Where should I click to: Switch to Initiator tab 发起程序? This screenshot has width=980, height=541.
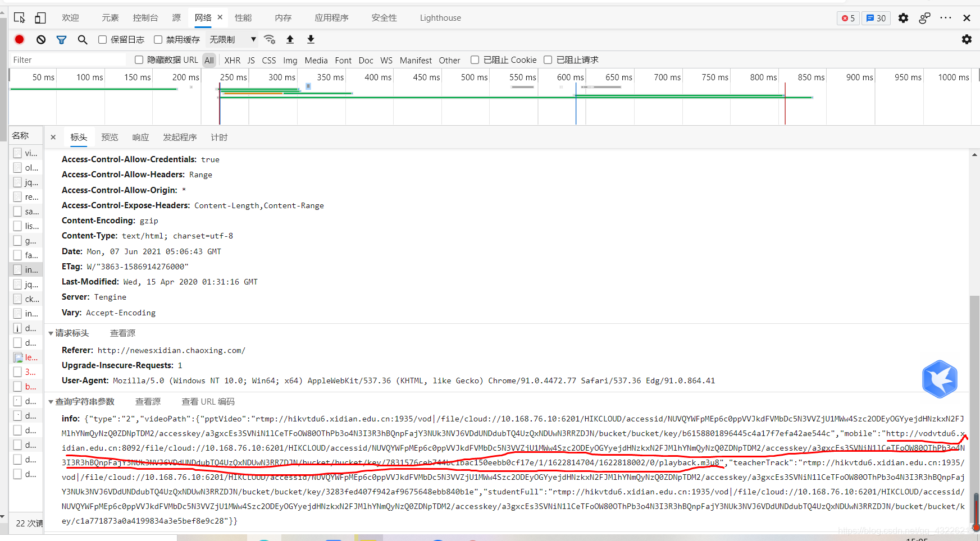point(180,137)
